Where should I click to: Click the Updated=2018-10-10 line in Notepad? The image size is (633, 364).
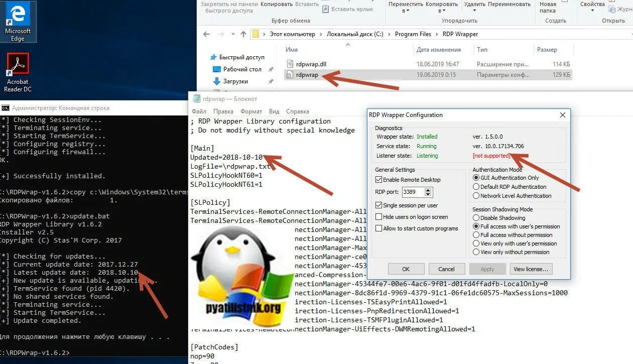[226, 157]
